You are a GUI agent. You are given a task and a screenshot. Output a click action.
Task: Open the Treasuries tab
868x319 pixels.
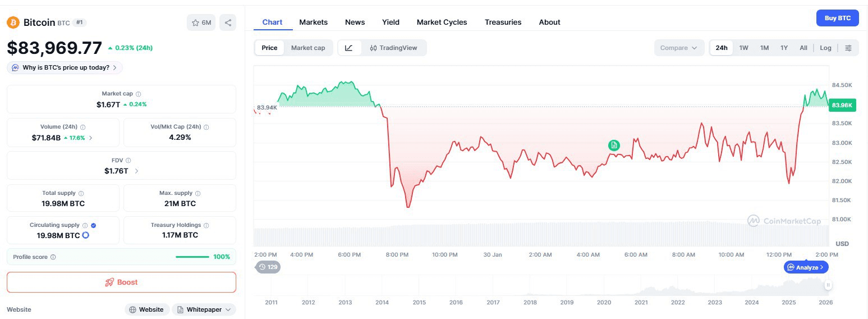[x=503, y=22]
